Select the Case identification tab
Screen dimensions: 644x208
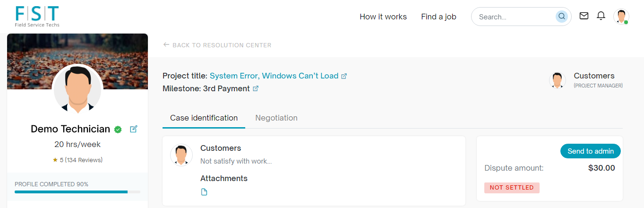[204, 118]
